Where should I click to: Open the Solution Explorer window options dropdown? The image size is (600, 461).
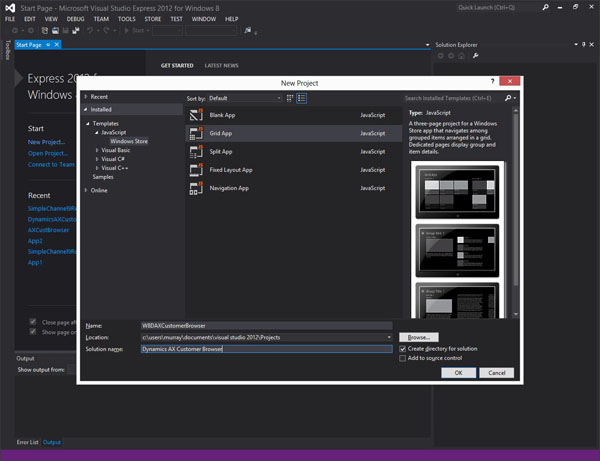coord(576,45)
